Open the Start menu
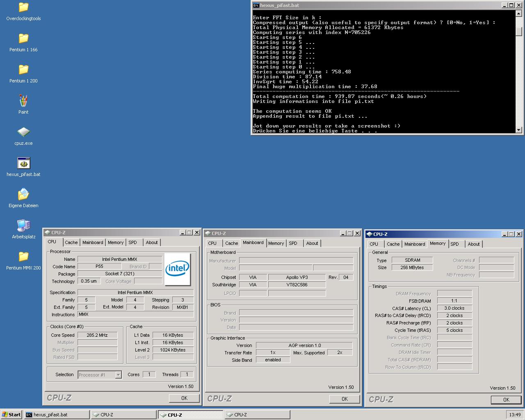Viewport: 525px width, 420px height. 11,415
